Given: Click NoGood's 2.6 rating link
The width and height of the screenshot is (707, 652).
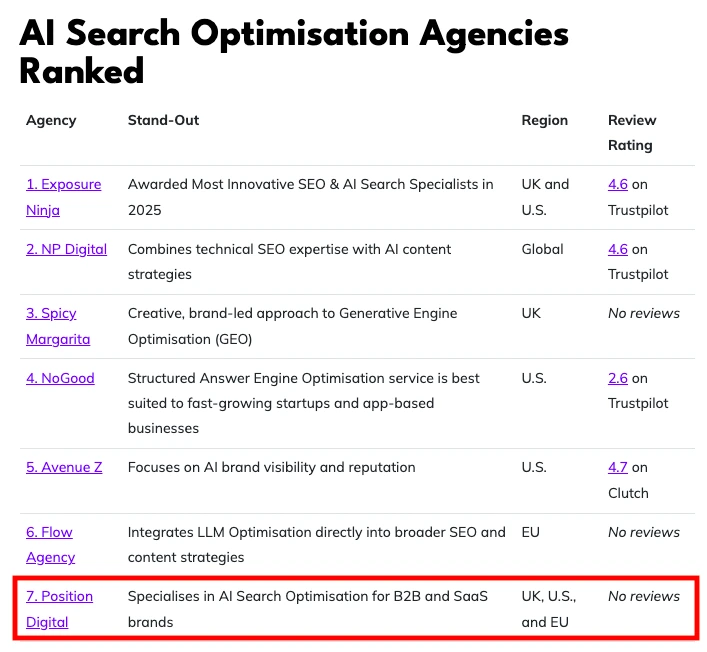Looking at the screenshot, I should (x=618, y=378).
